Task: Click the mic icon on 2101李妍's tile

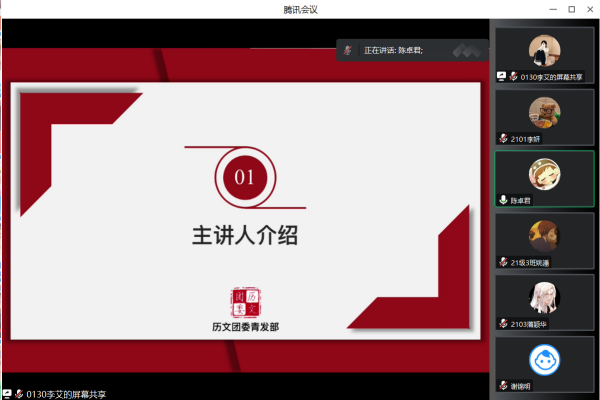Action: tap(504, 138)
